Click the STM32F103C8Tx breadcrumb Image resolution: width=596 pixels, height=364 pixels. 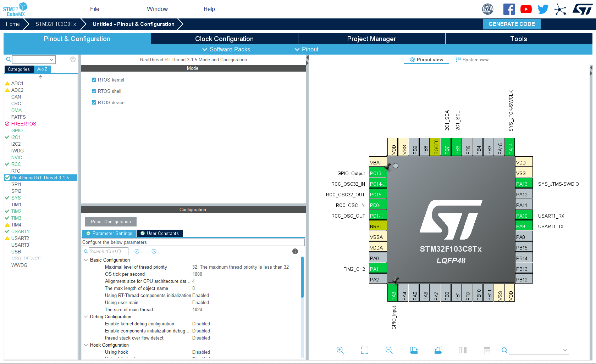[56, 24]
